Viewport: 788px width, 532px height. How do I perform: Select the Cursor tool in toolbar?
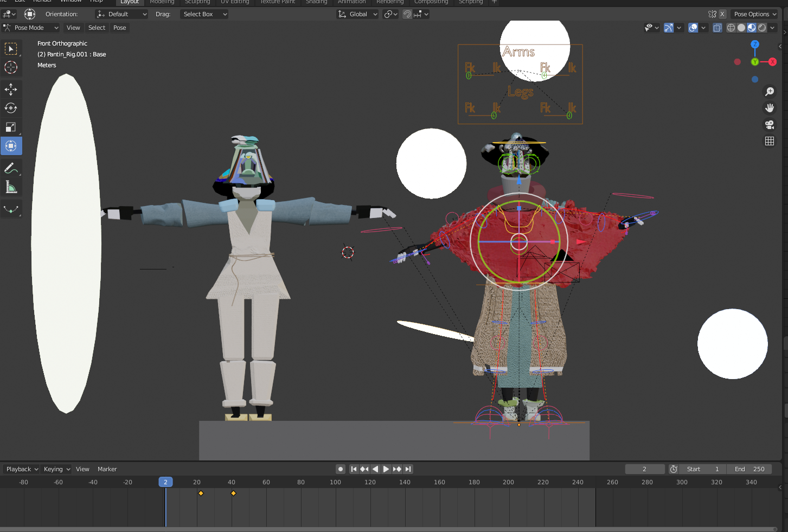click(x=11, y=67)
